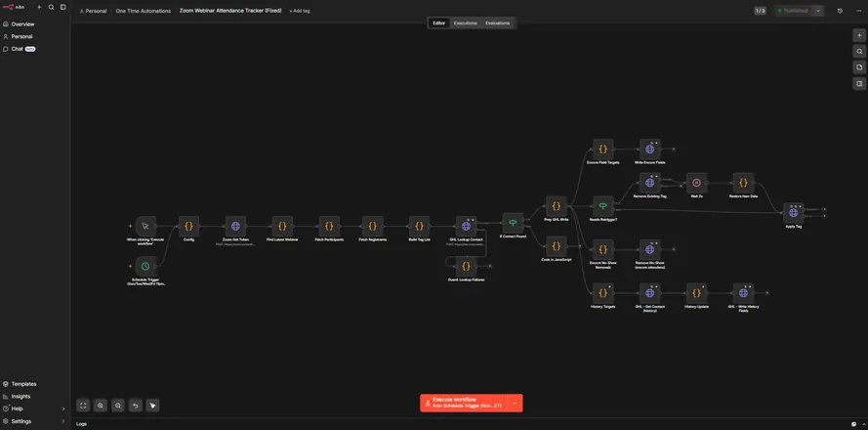Open the Code in JavaScript node
The width and height of the screenshot is (868, 430).
click(557, 246)
